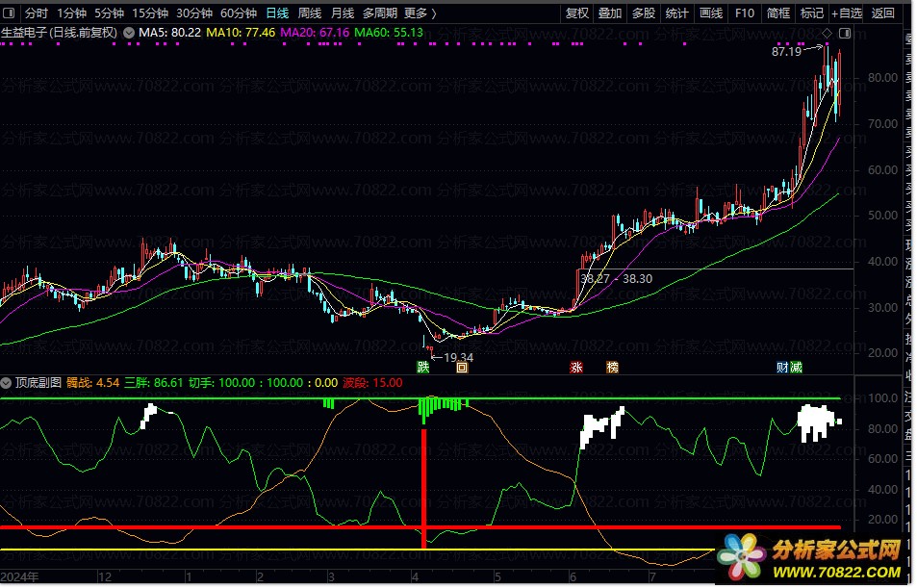Activate the 画线 drawing tool button
The height and width of the screenshot is (588, 917).
click(711, 13)
